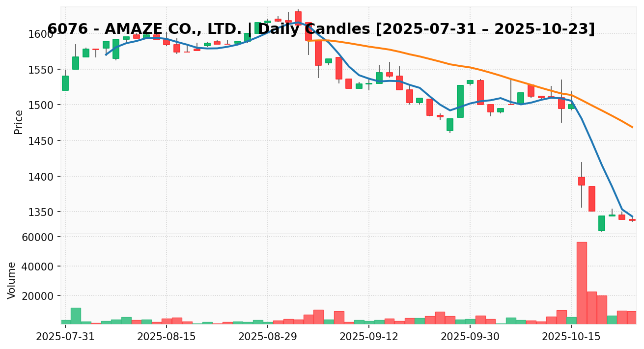Click the Price axis label
The width and height of the screenshot is (644, 349).
click(x=19, y=122)
